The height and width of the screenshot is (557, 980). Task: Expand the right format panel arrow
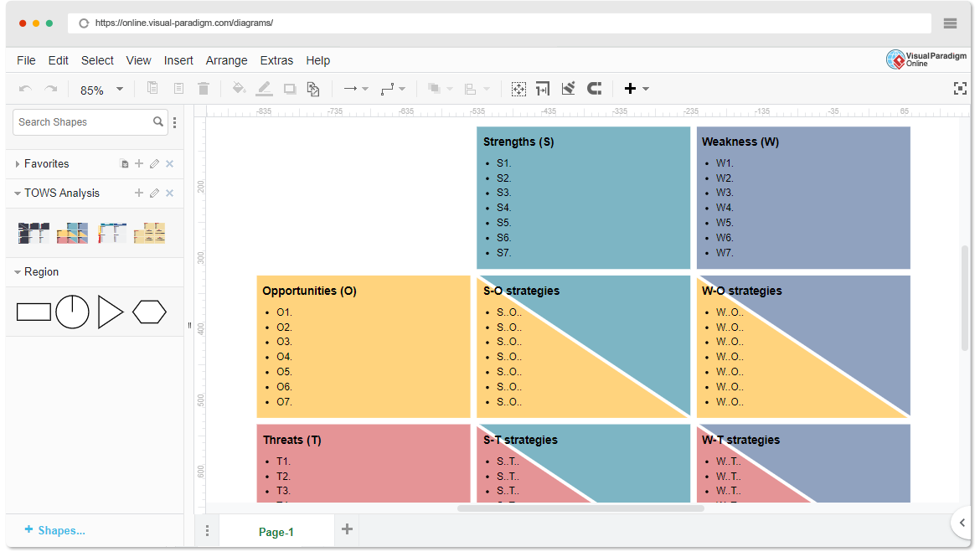pos(962,523)
